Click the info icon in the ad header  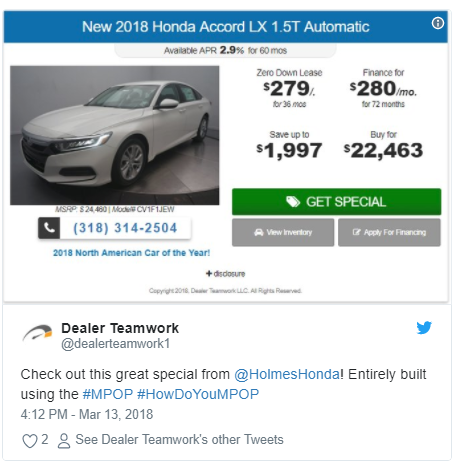click(x=438, y=23)
